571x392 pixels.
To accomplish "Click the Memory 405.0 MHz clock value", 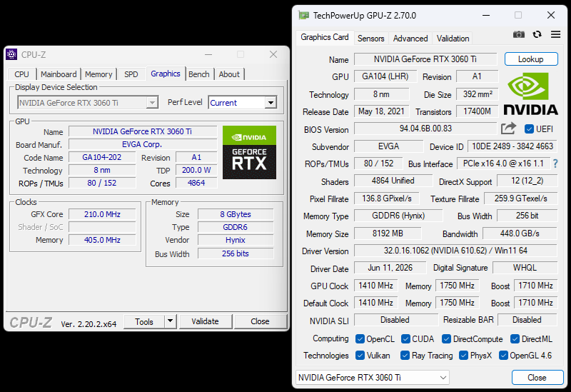I will [x=102, y=240].
